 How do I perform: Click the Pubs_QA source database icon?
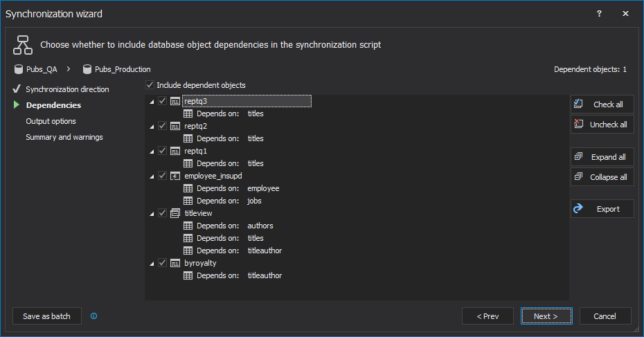coord(18,69)
